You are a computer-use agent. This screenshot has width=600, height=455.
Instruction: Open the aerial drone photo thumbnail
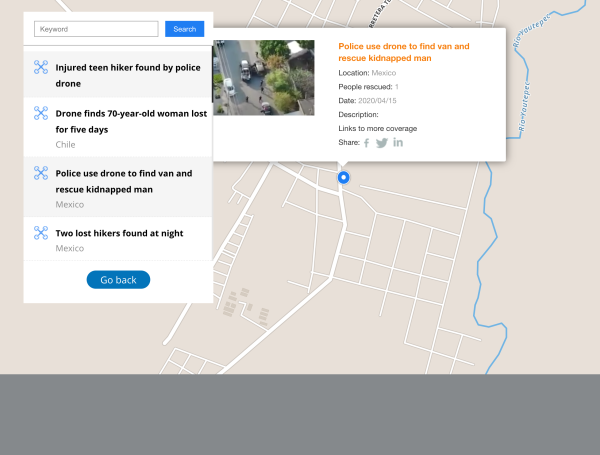[264, 78]
